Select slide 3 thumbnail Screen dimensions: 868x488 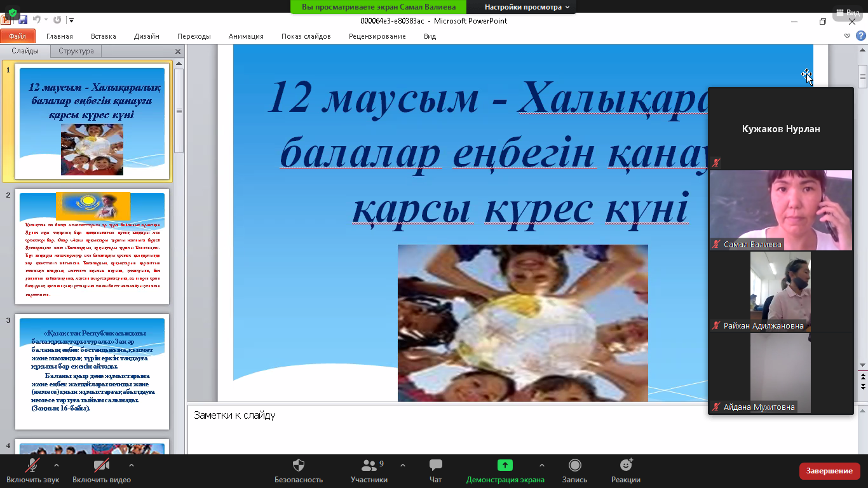coord(92,372)
